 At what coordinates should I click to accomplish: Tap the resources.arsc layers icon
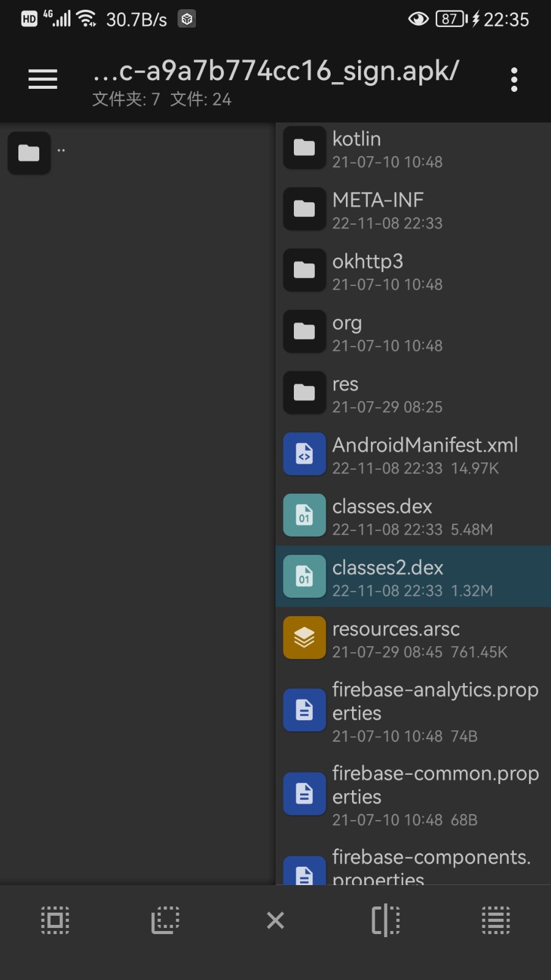coord(304,638)
